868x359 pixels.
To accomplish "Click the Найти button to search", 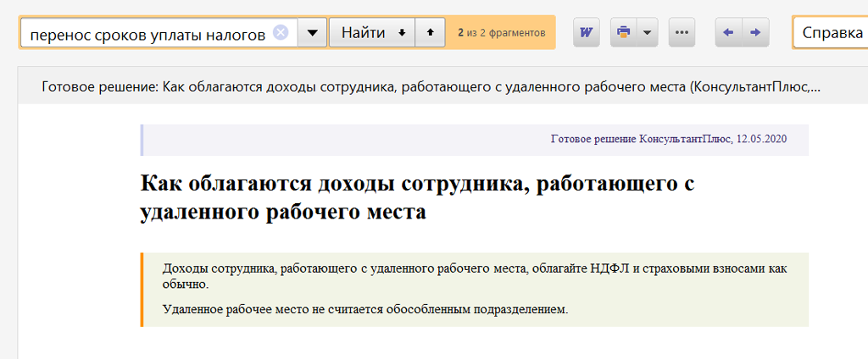I will coord(372,33).
